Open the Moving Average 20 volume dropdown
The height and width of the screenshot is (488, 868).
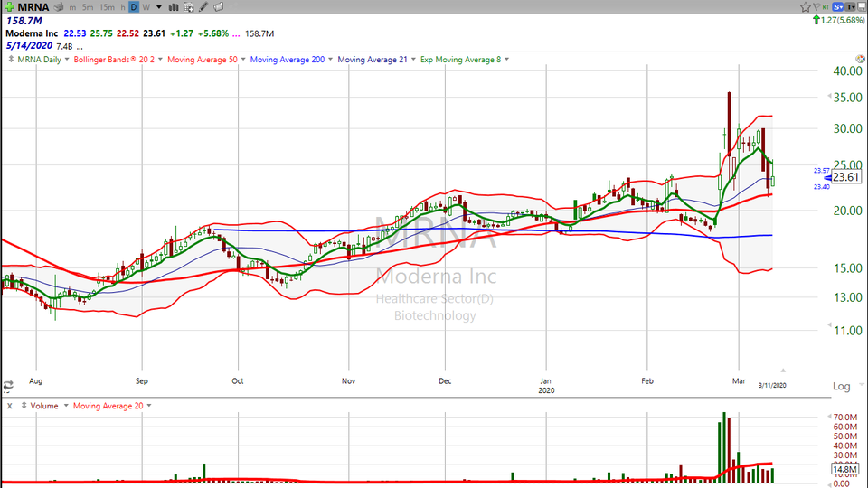149,406
